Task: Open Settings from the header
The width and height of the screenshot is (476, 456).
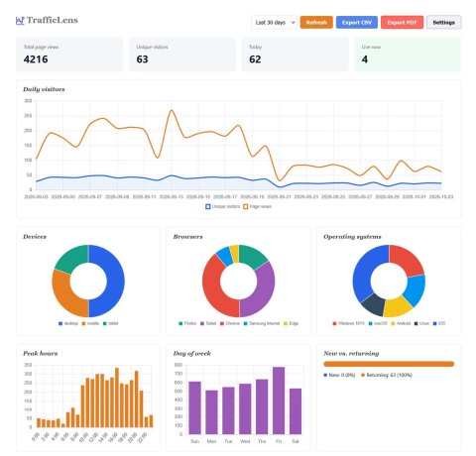Action: tap(443, 23)
